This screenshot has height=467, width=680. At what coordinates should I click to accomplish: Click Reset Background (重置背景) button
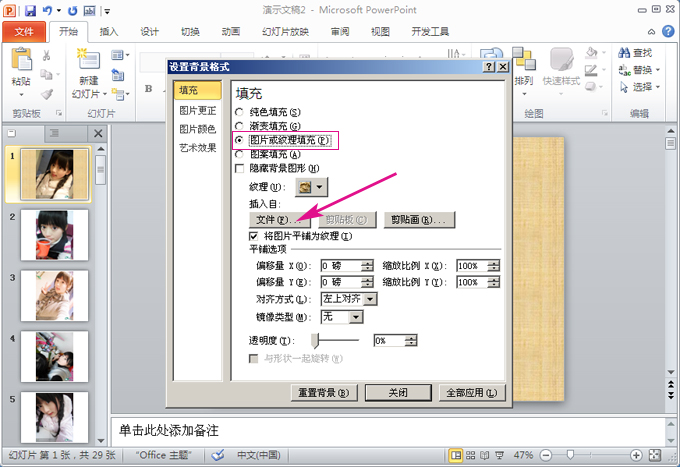coord(324,393)
